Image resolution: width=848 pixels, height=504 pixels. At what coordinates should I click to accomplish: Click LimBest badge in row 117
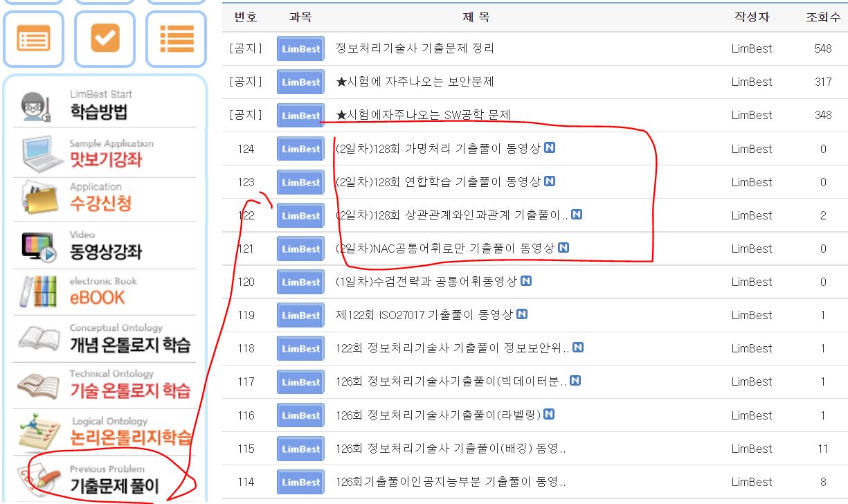pos(300,381)
